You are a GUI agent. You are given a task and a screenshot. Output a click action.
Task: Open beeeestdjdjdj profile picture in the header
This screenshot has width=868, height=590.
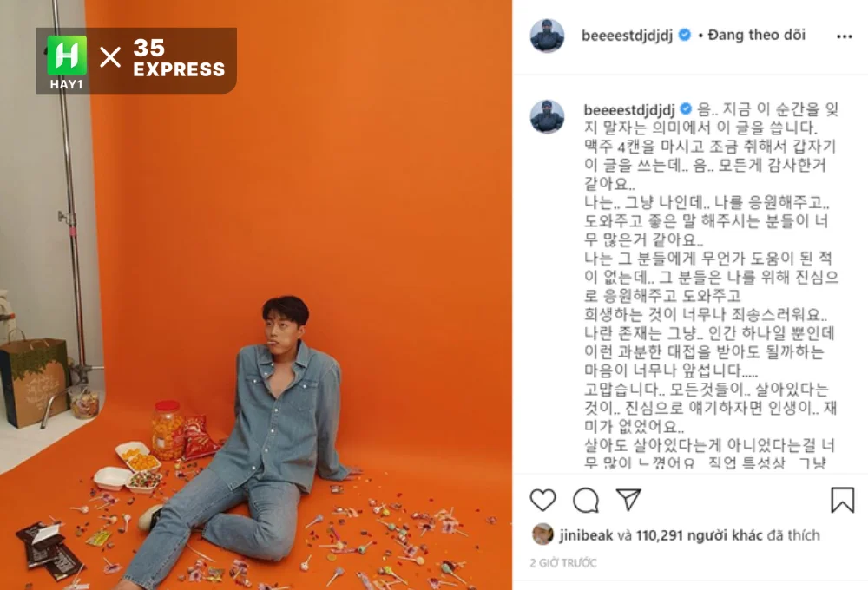[547, 36]
